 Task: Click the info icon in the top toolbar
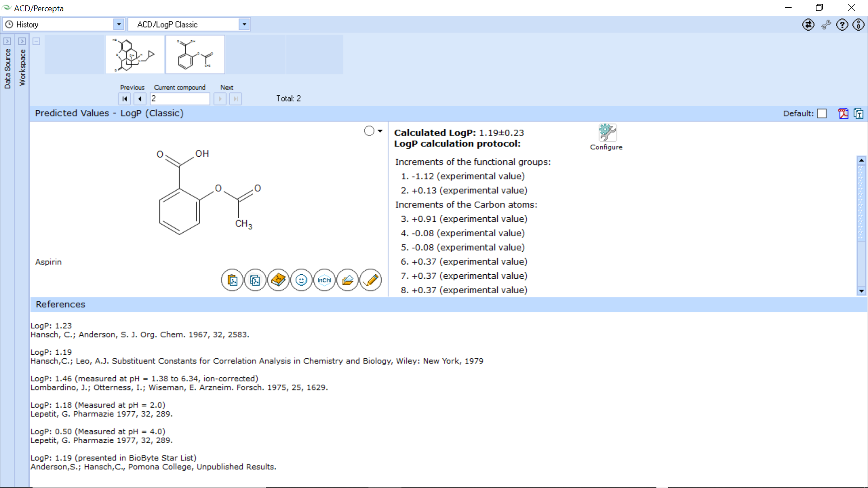tap(859, 25)
